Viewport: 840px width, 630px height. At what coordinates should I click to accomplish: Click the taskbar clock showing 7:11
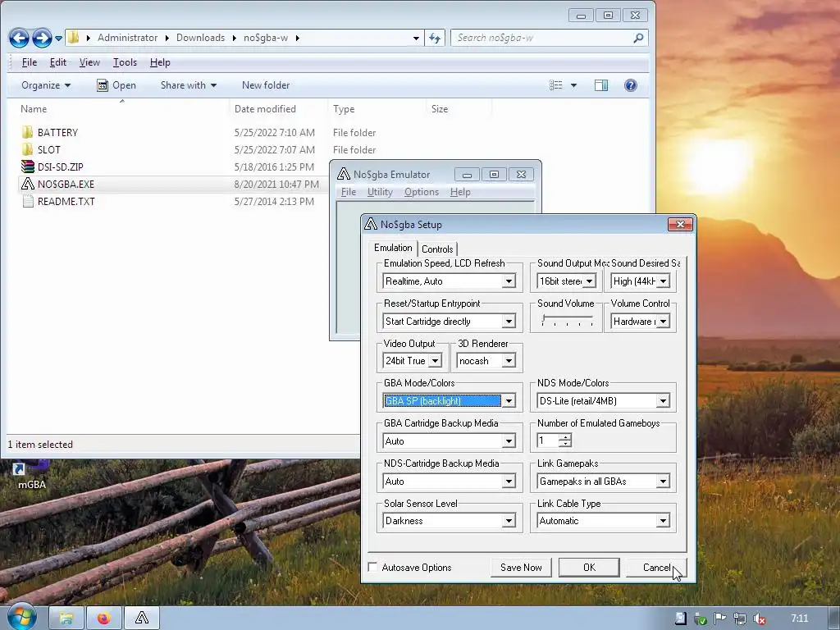(799, 619)
